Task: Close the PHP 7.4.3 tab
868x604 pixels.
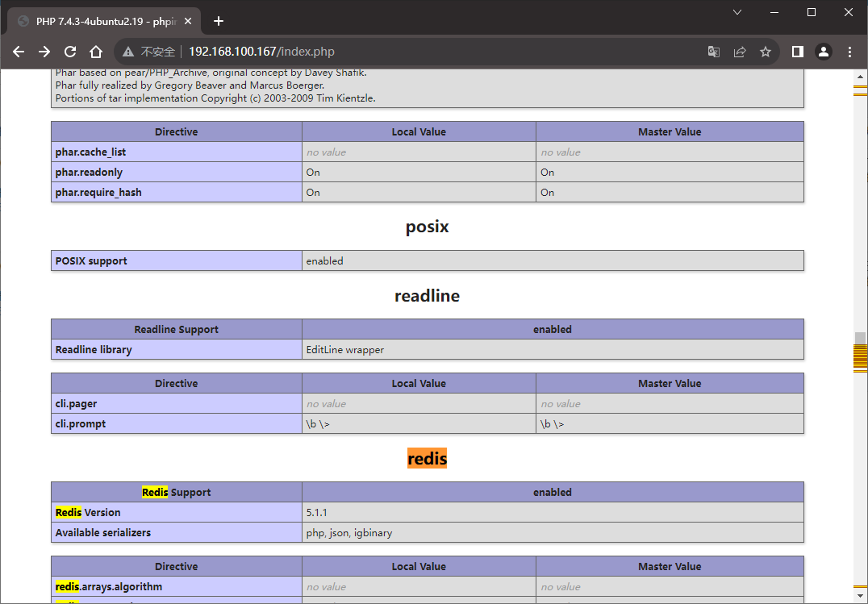Action: pyautogui.click(x=188, y=21)
